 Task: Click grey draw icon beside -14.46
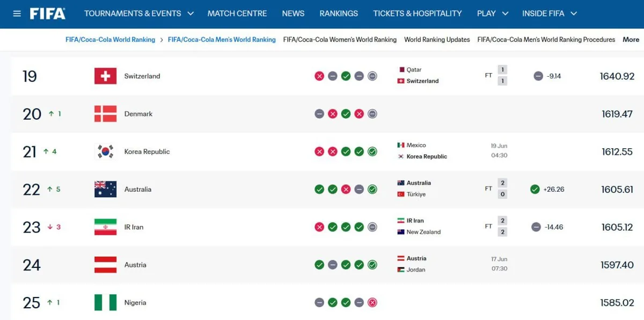[x=536, y=227]
